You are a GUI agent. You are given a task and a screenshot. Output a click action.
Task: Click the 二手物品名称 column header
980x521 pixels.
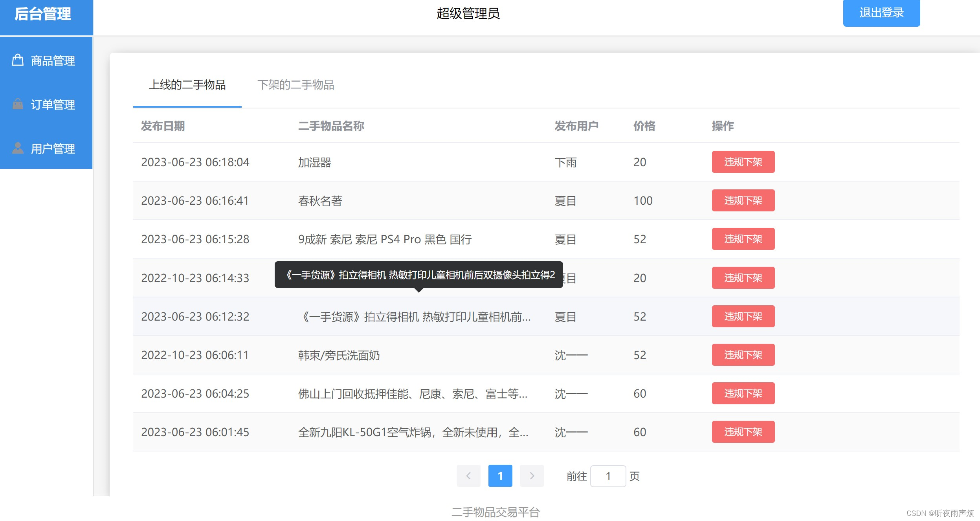point(331,126)
